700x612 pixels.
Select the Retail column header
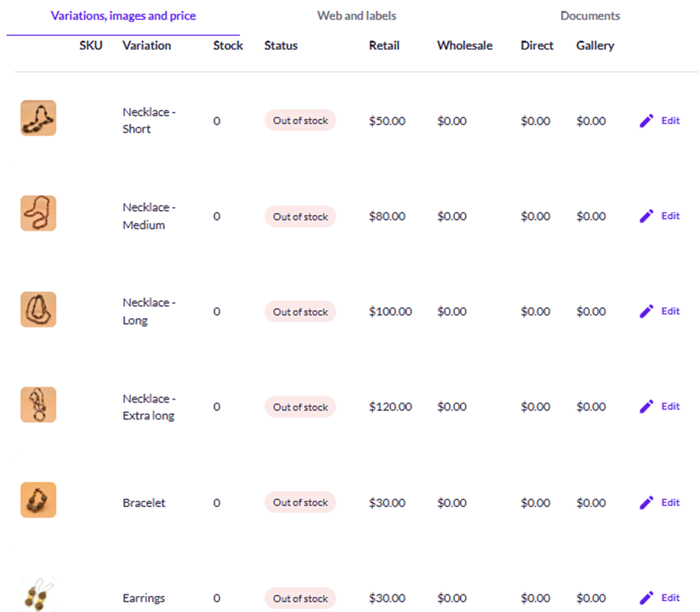click(385, 45)
